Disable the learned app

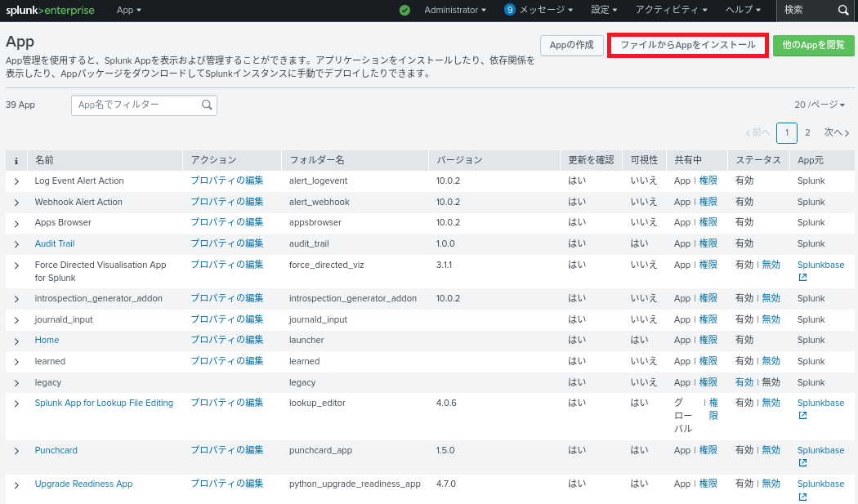[x=771, y=361]
